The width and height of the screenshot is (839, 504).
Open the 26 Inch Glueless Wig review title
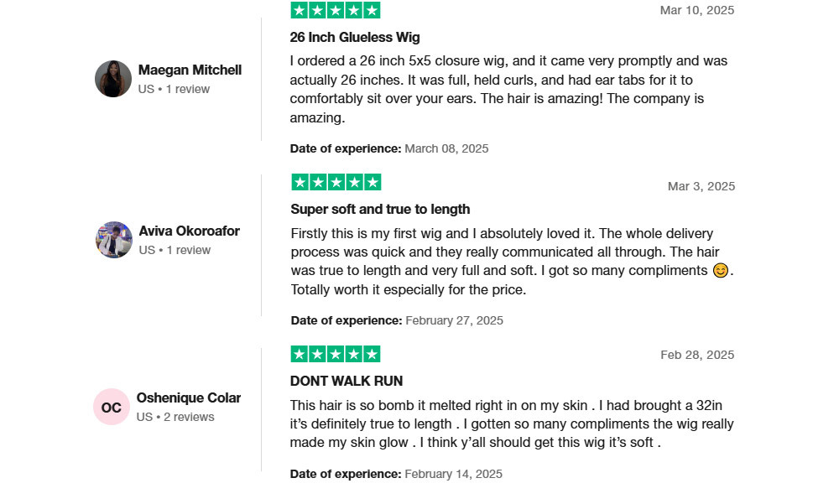pyautogui.click(x=355, y=38)
